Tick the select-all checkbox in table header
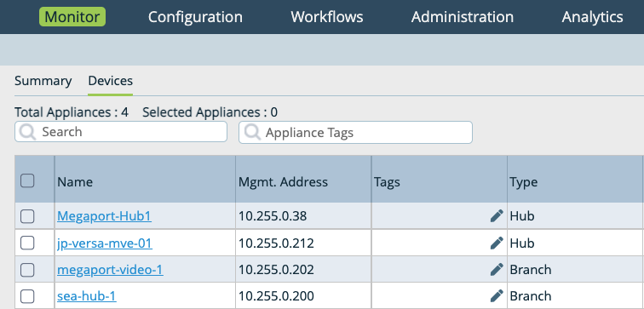This screenshot has width=644, height=309. pos(27,180)
